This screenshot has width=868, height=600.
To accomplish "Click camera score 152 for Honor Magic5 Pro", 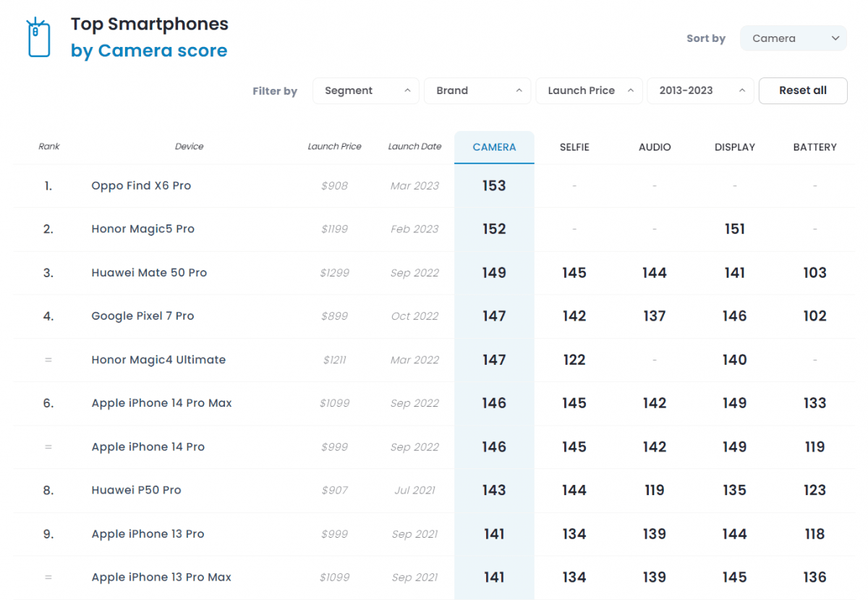I will pos(494,229).
